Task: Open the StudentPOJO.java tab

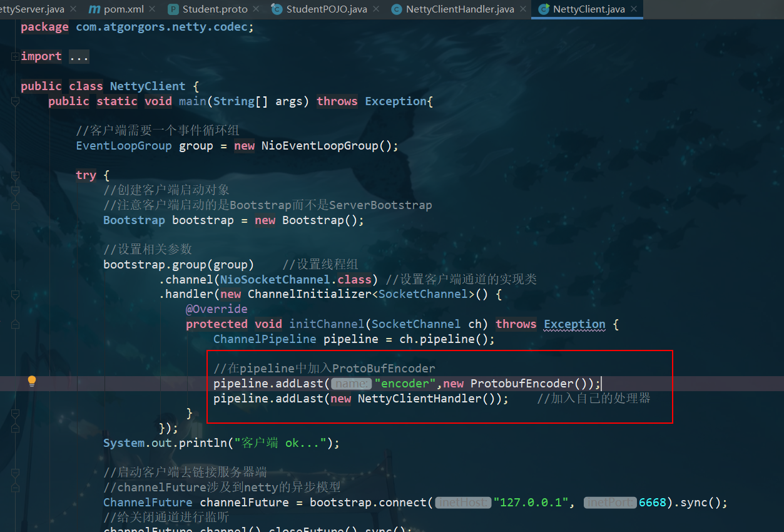Action: coord(327,9)
